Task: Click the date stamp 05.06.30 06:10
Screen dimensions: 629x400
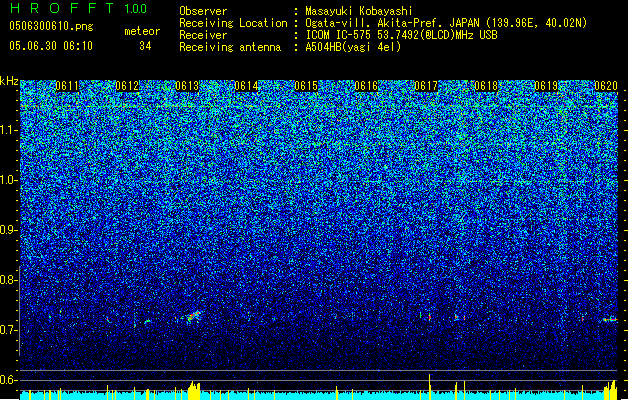Action: [51, 46]
